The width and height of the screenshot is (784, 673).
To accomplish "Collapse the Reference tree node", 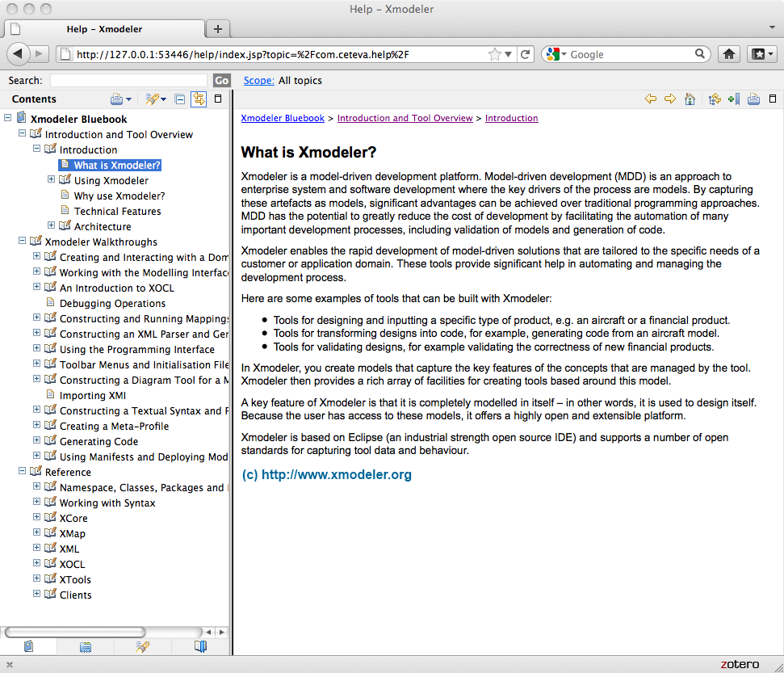I will tap(22, 471).
